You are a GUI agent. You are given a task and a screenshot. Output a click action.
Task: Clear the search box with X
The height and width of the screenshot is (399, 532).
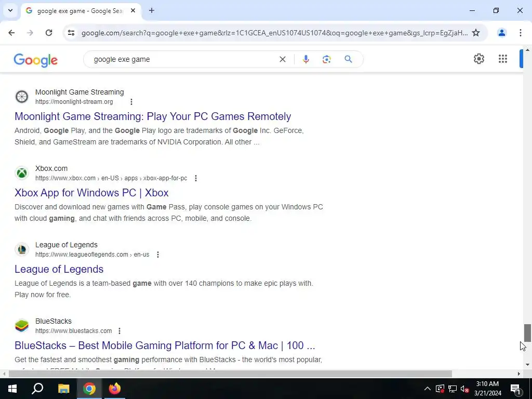[x=282, y=59]
